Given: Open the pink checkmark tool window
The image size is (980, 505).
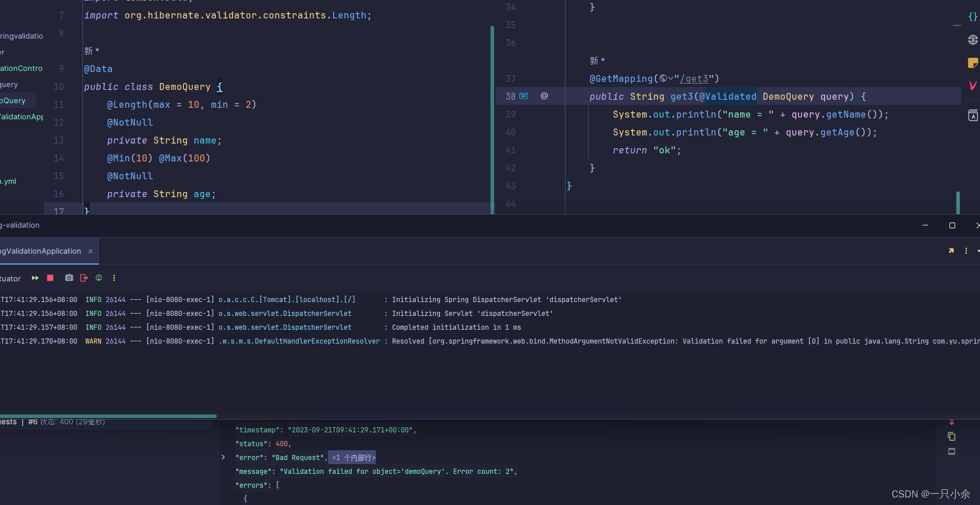Looking at the screenshot, I should tap(973, 86).
